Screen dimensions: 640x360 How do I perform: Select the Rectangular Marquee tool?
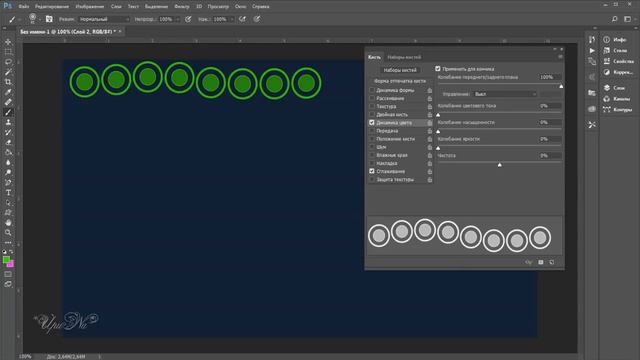click(8, 52)
